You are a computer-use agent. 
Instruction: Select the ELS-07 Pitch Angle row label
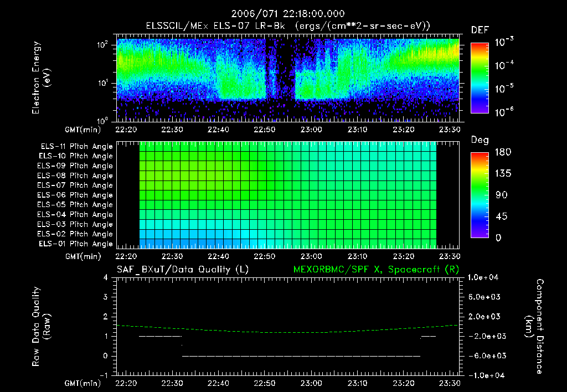75,185
